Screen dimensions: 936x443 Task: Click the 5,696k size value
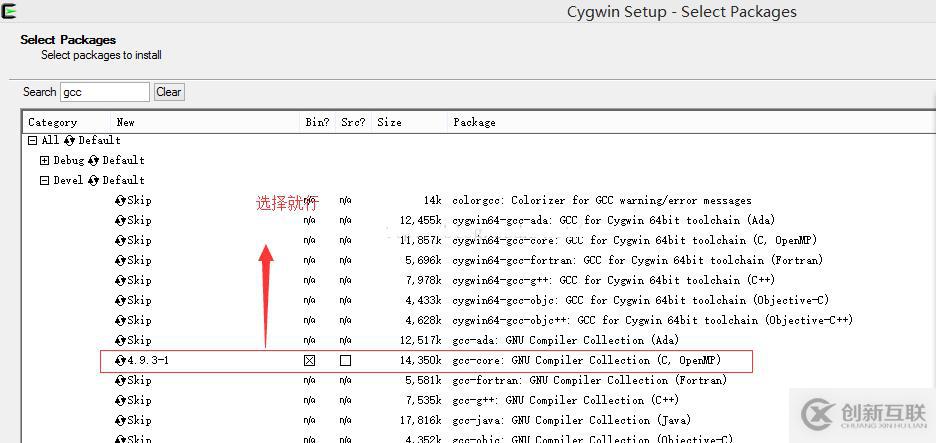(424, 260)
